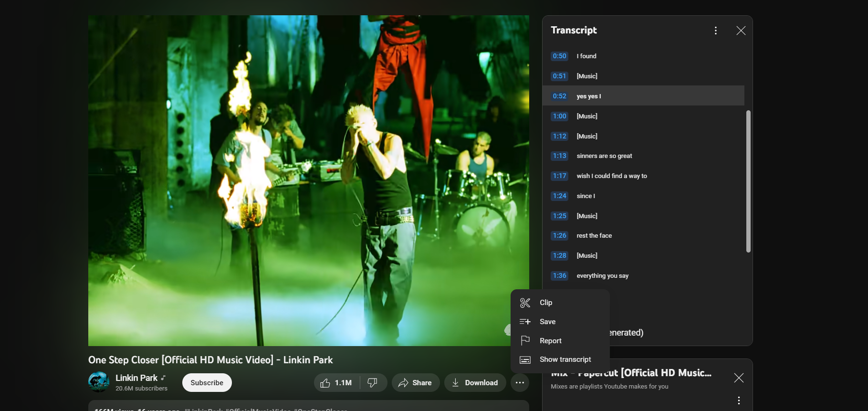Open the Linkin Park channel name link
The width and height of the screenshot is (868, 411).
click(136, 378)
